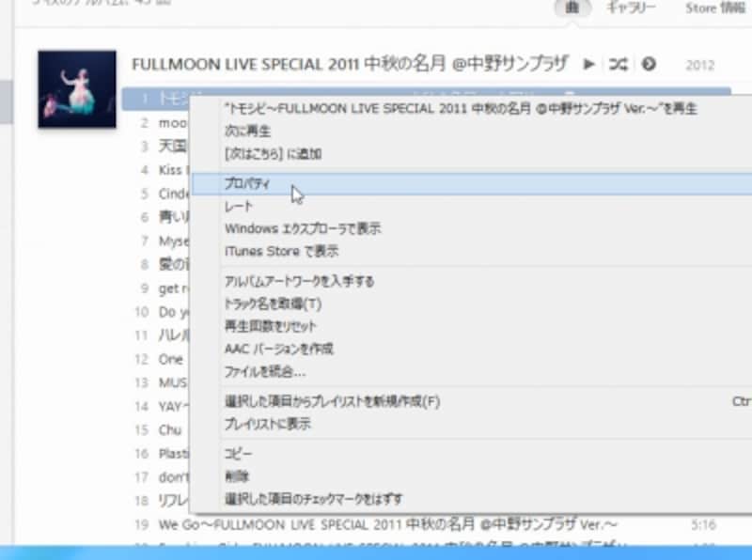
Task: Choose アルバムアートワークを入手する
Action: click(x=299, y=281)
